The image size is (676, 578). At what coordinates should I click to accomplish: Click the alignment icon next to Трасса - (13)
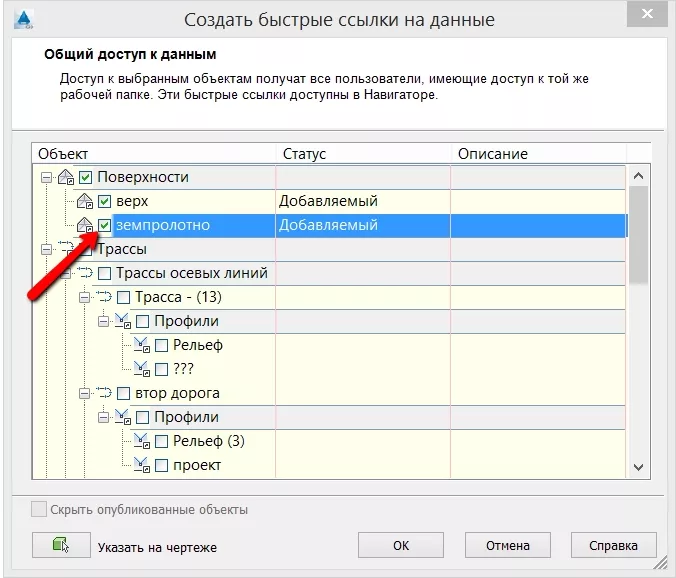(x=104, y=297)
